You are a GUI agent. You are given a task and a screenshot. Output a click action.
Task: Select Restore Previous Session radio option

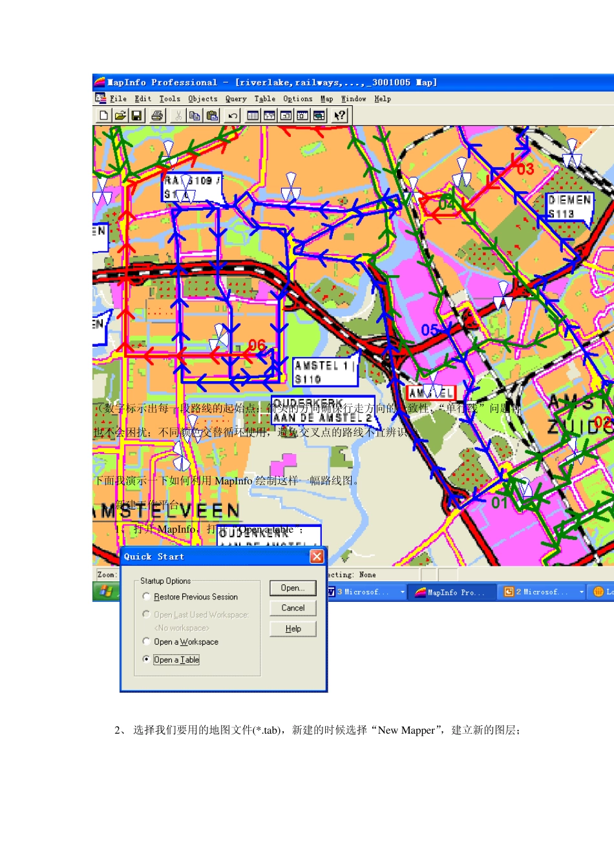tap(146, 596)
